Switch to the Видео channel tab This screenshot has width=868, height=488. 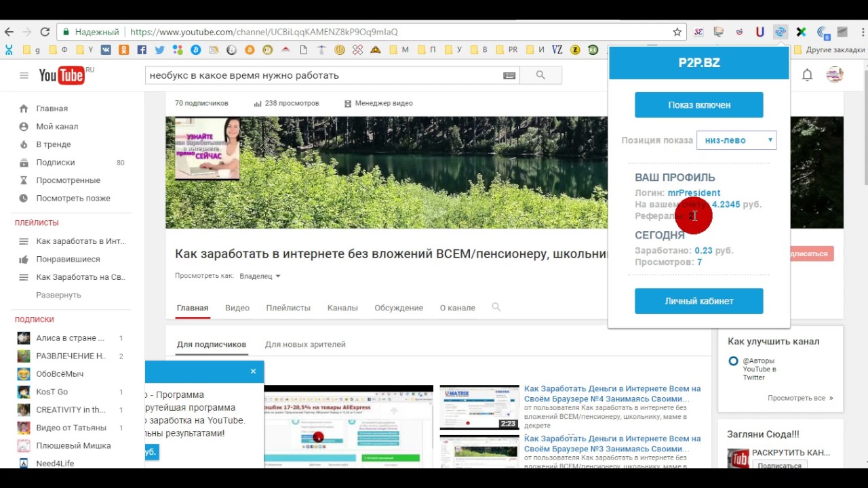(237, 308)
